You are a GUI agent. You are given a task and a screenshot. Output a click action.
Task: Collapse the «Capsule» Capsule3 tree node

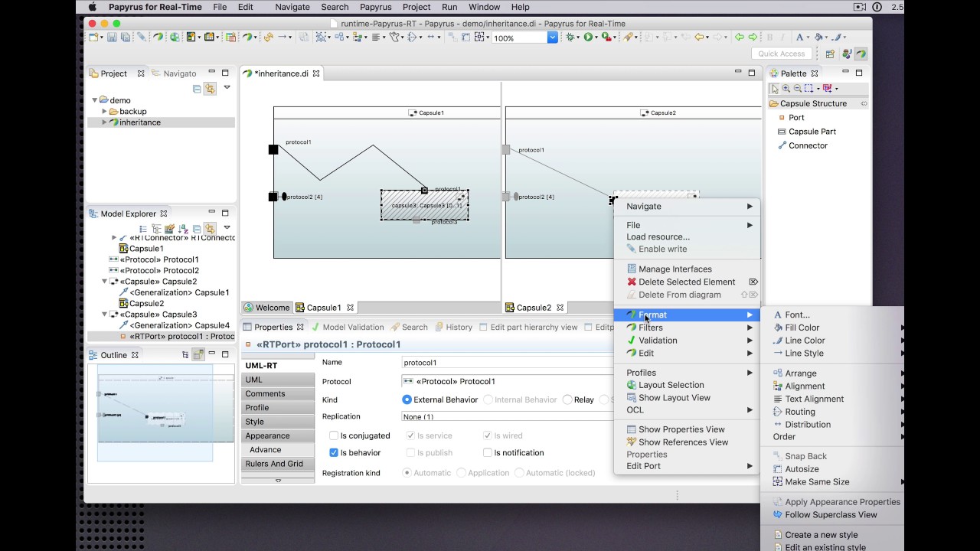pyautogui.click(x=105, y=315)
